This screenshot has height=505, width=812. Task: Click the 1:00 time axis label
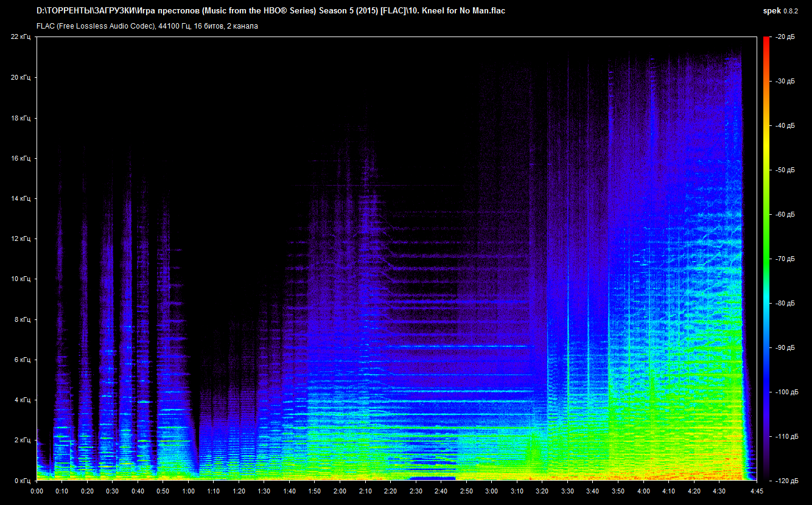pyautogui.click(x=188, y=491)
